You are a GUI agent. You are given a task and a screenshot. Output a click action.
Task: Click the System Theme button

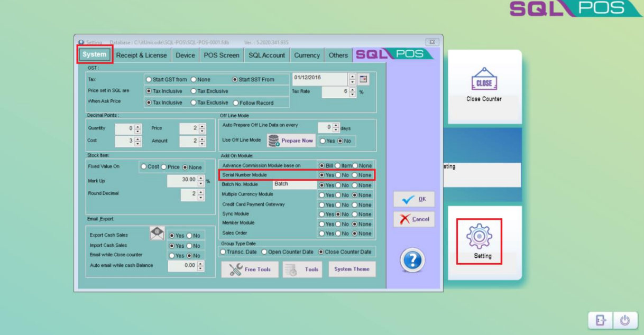[352, 269]
